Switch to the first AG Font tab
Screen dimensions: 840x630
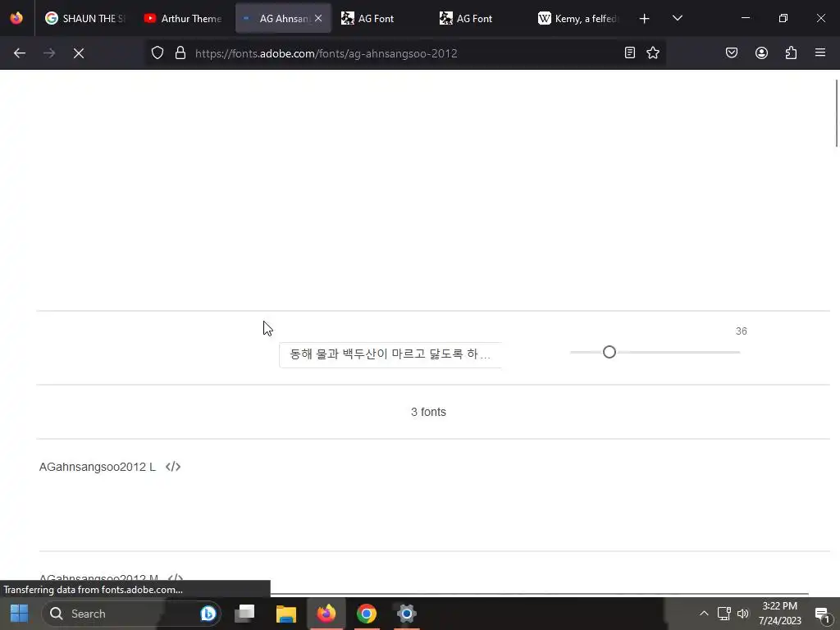[381, 18]
